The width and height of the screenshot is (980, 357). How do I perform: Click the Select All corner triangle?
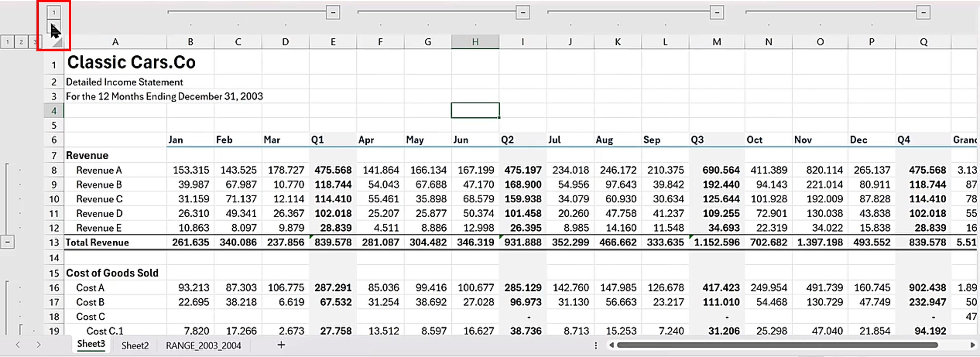click(57, 42)
